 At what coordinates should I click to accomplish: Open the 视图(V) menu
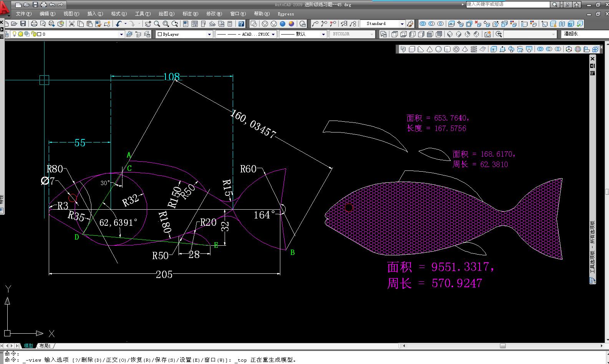[71, 14]
